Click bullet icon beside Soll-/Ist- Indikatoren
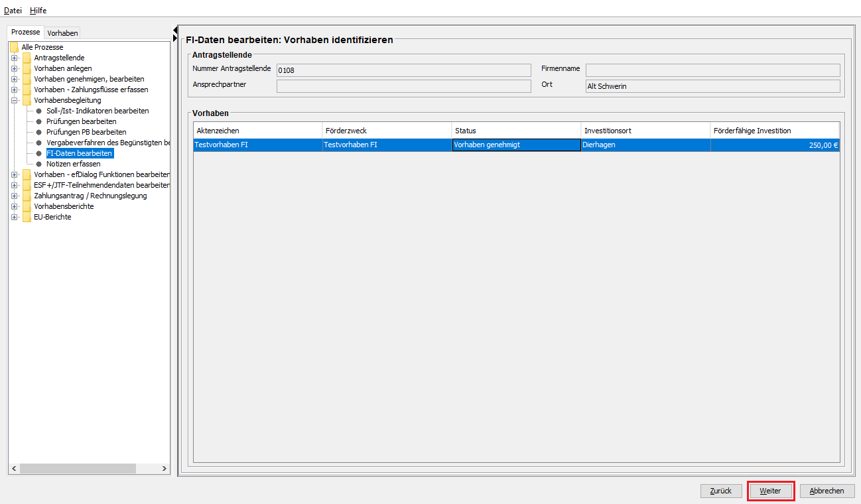This screenshot has width=861, height=504. click(39, 111)
